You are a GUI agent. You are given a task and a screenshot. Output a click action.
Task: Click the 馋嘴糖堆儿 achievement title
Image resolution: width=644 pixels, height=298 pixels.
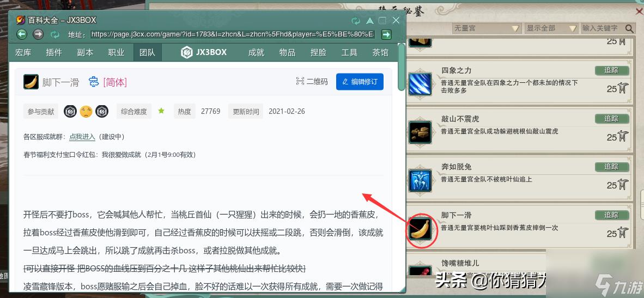click(x=460, y=263)
